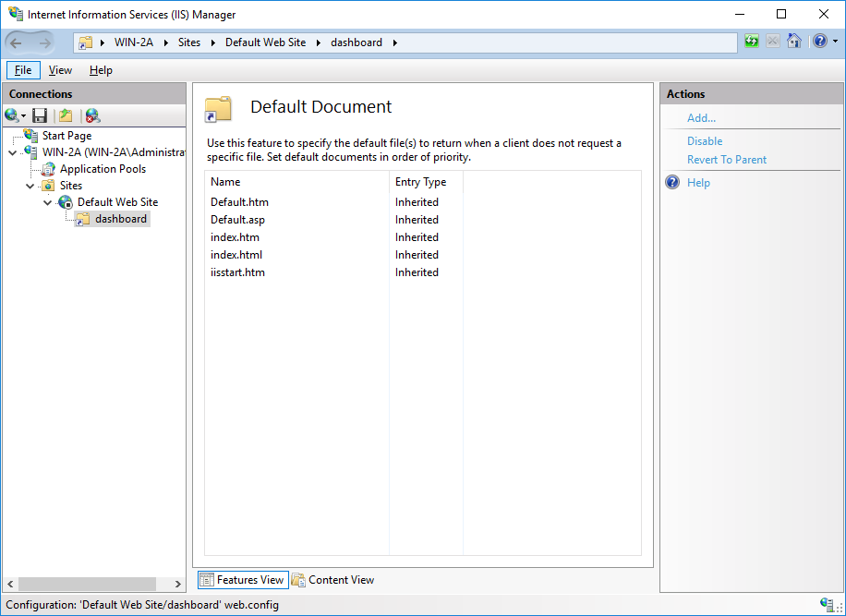846x616 pixels.
Task: Open the Help dropdown arrow at top right
Action: click(837, 41)
